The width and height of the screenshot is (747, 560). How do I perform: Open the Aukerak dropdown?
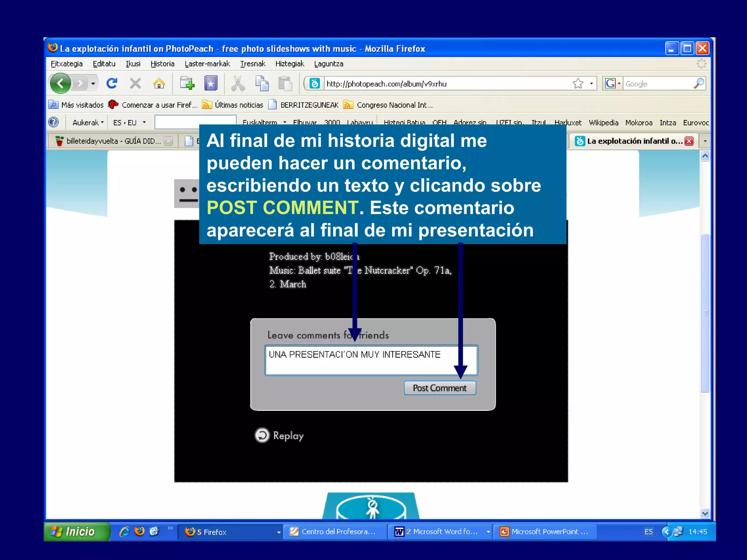point(88,122)
